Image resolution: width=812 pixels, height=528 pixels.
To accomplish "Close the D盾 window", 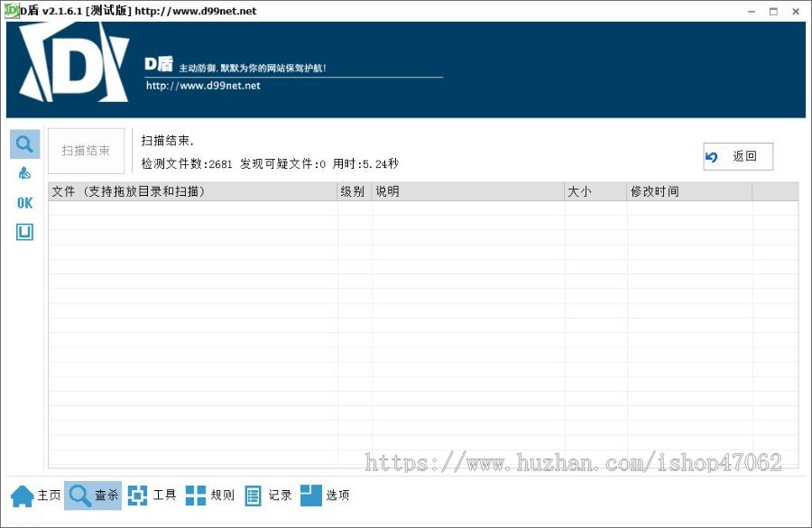I will tap(796, 12).
